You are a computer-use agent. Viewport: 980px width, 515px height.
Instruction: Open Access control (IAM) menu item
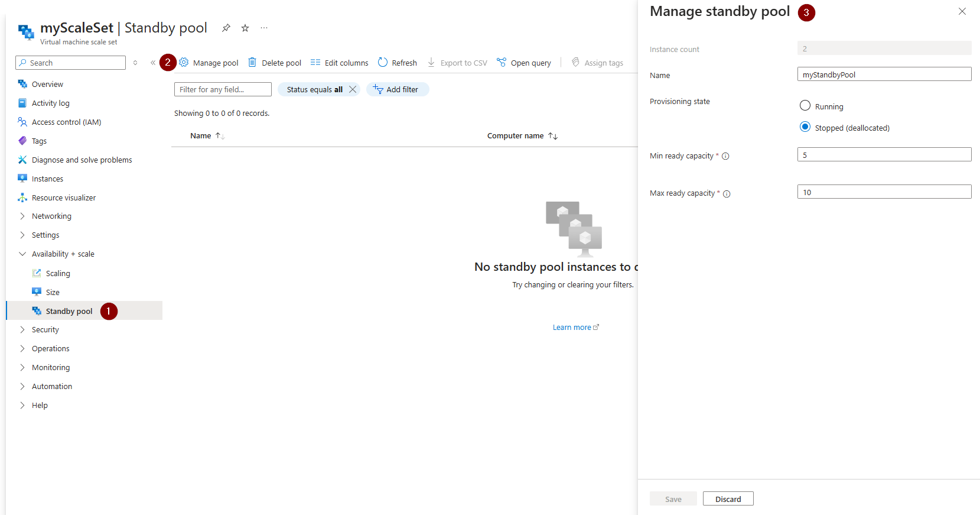point(67,122)
